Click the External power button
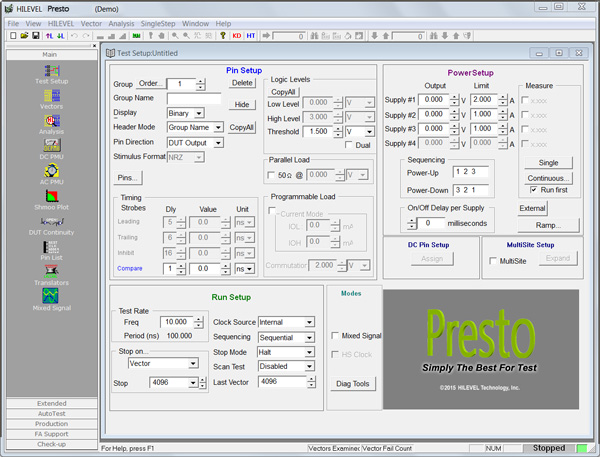This screenshot has height=457, width=600. click(532, 208)
